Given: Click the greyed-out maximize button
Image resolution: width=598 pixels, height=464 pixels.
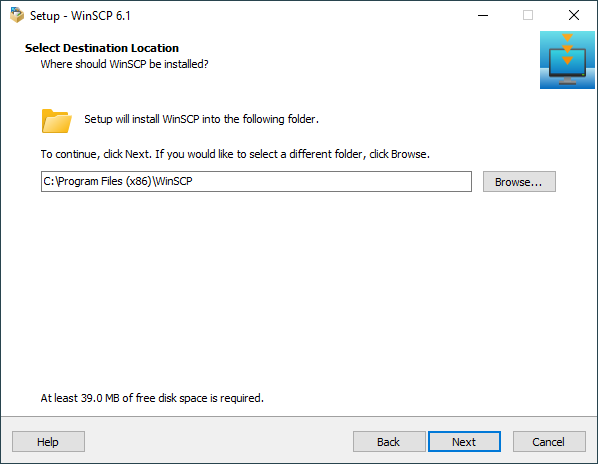Looking at the screenshot, I should coord(528,16).
